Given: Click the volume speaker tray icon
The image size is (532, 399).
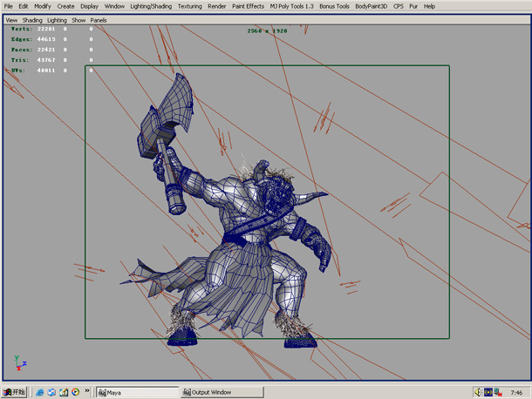Looking at the screenshot, I should (x=479, y=392).
